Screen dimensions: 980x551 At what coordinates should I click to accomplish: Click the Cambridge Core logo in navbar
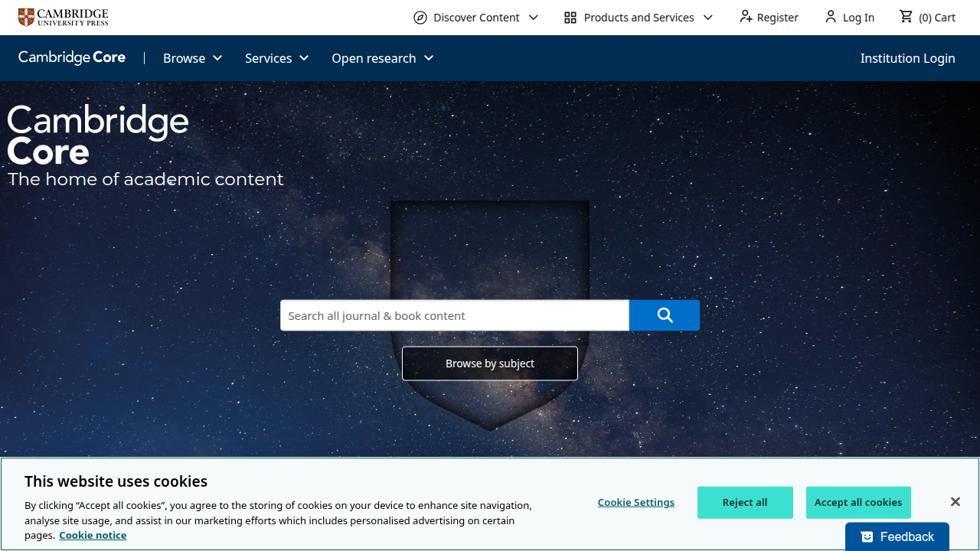click(x=72, y=58)
